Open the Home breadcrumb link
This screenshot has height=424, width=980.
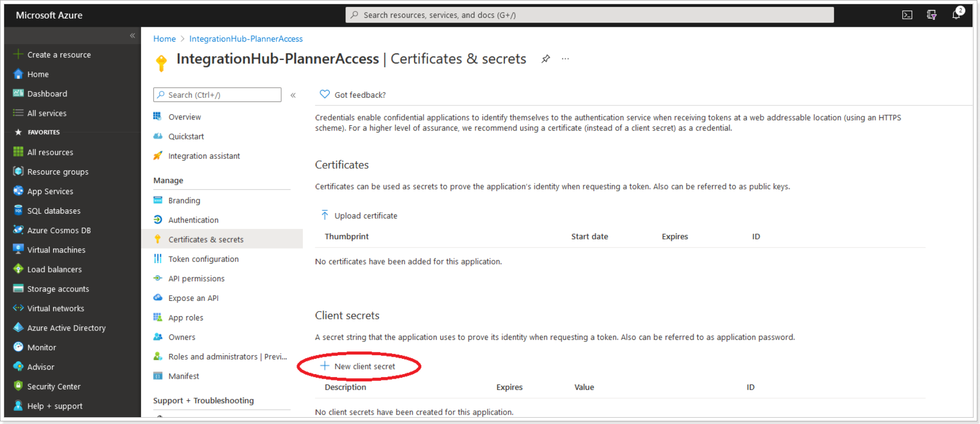click(x=164, y=39)
